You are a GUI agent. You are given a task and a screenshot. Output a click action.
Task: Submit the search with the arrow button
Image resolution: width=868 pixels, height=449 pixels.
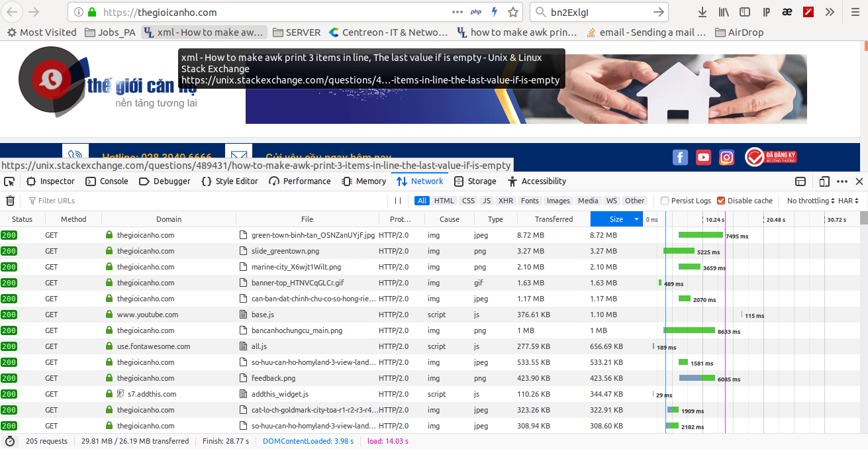click(x=658, y=12)
